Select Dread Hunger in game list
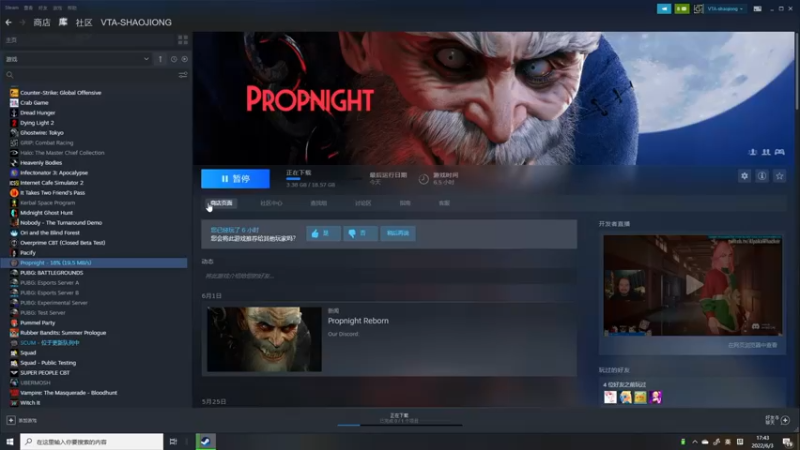The height and width of the screenshot is (450, 800). 37,113
